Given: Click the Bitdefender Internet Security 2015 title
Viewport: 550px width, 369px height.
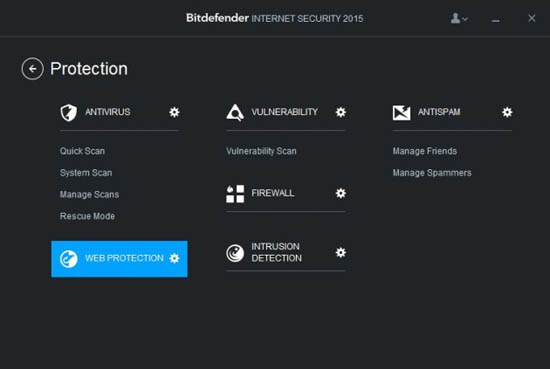Looking at the screenshot, I should 275,18.
